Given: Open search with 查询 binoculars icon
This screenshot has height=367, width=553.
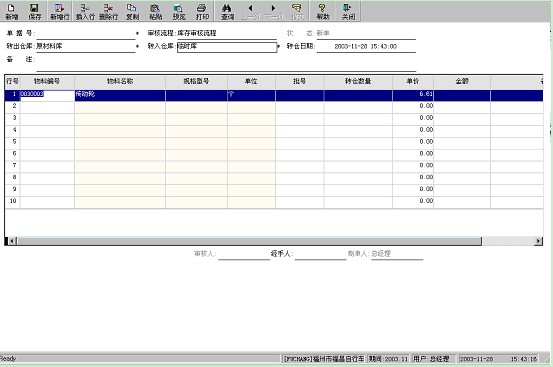Looking at the screenshot, I should pyautogui.click(x=227, y=11).
